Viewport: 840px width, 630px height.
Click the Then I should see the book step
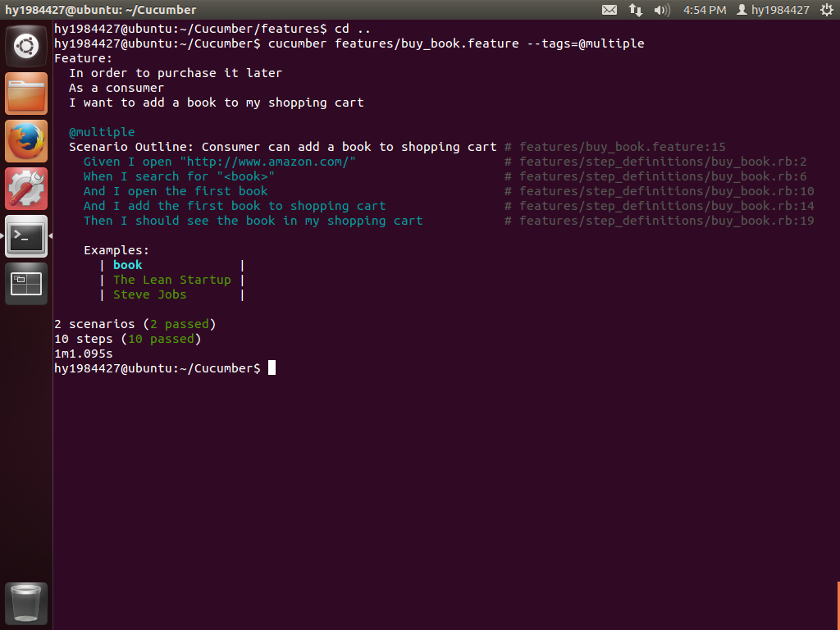[253, 221]
